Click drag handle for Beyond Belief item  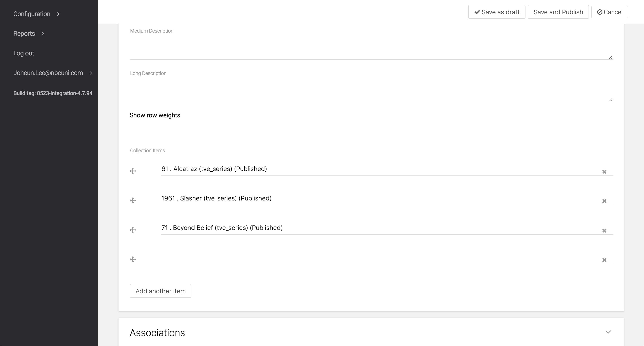point(133,230)
